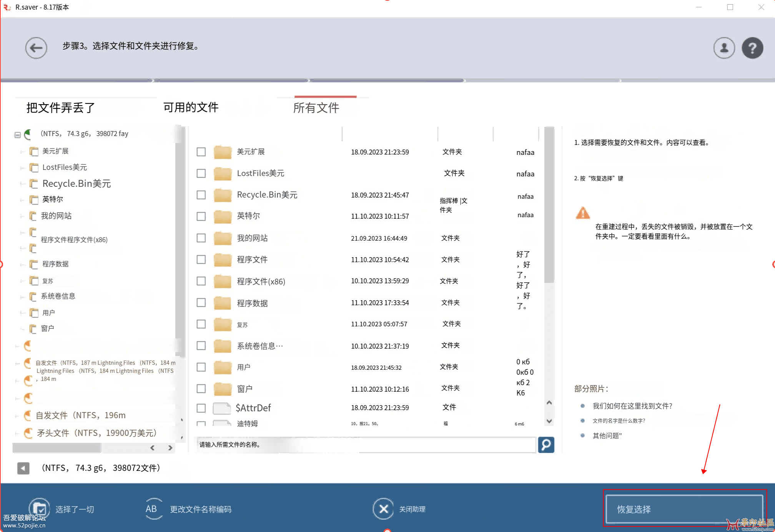Open the user account icon
Image resolution: width=775 pixels, height=532 pixels.
click(x=724, y=48)
